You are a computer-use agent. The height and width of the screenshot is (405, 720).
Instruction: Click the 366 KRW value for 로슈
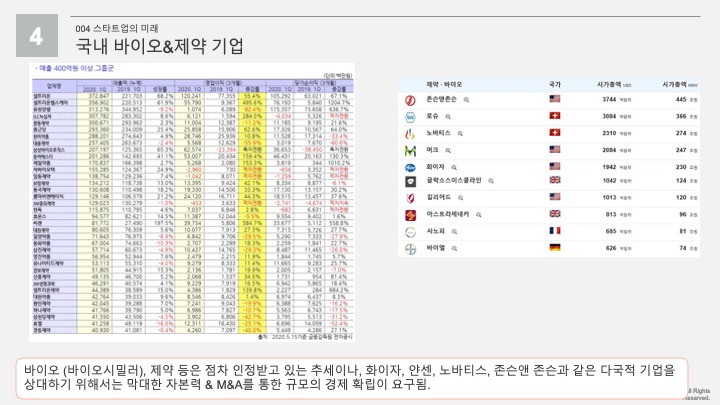point(681,117)
